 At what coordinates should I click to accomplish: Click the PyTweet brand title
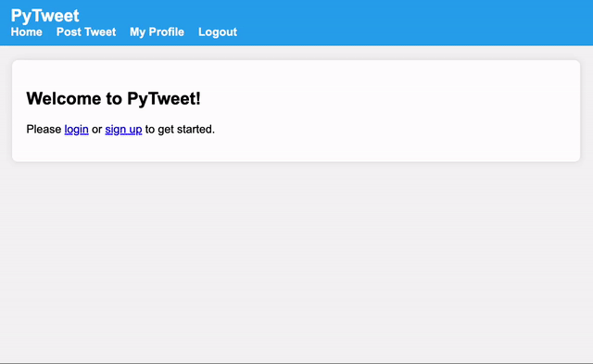[45, 16]
